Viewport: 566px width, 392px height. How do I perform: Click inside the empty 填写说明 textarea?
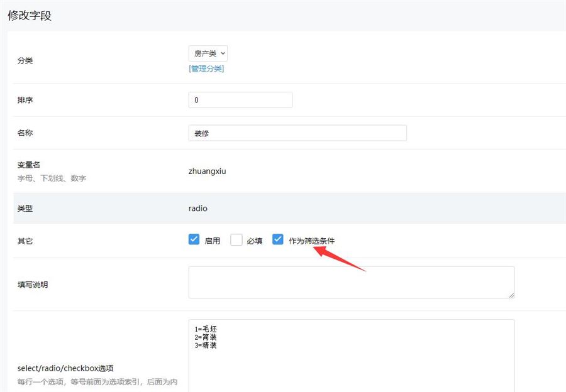click(351, 282)
